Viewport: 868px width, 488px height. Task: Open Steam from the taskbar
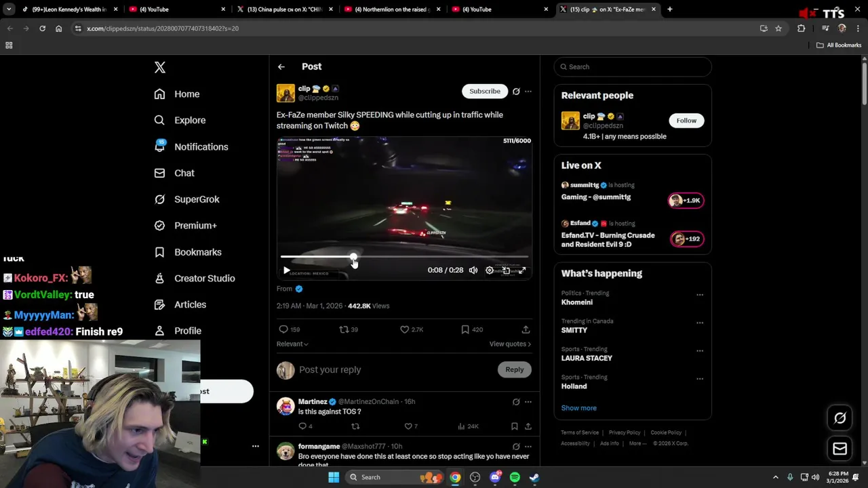click(x=534, y=477)
